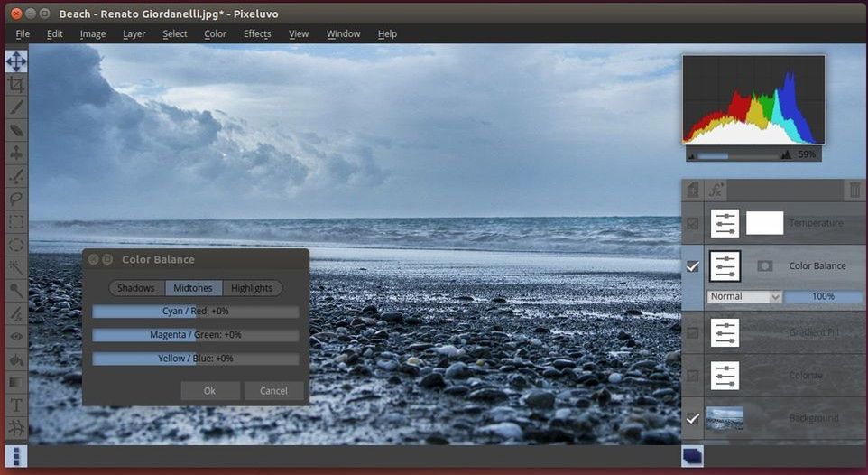The image size is (868, 475).
Task: Select the Warp cage tool
Action: [16, 428]
